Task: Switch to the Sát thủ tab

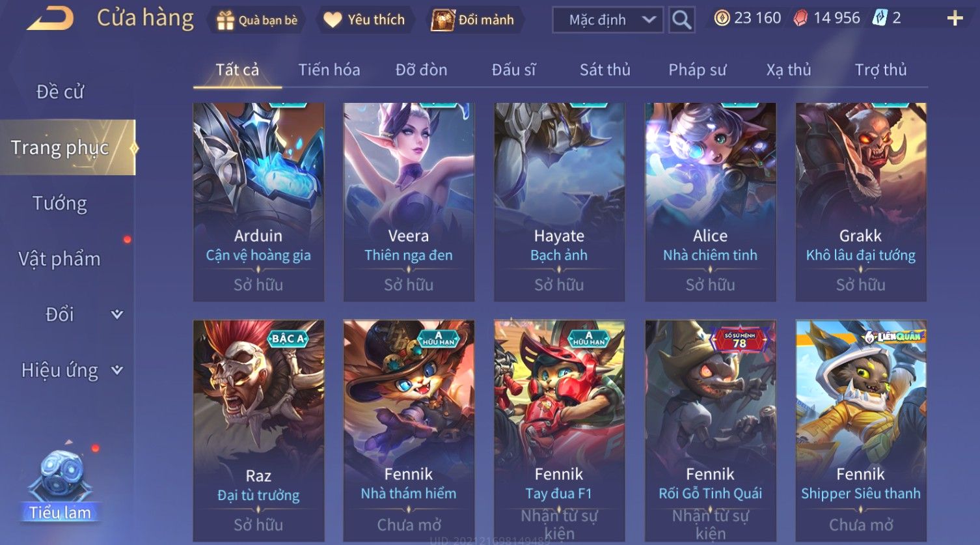Action: [605, 70]
